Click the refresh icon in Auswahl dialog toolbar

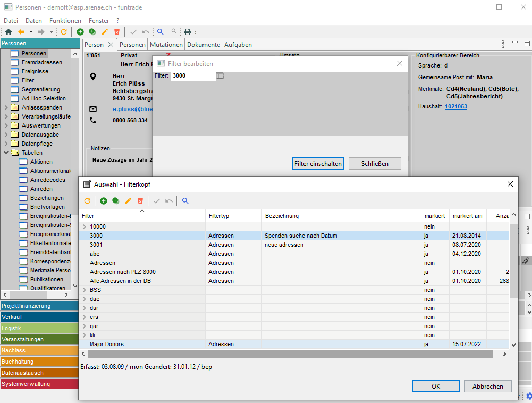pos(88,201)
